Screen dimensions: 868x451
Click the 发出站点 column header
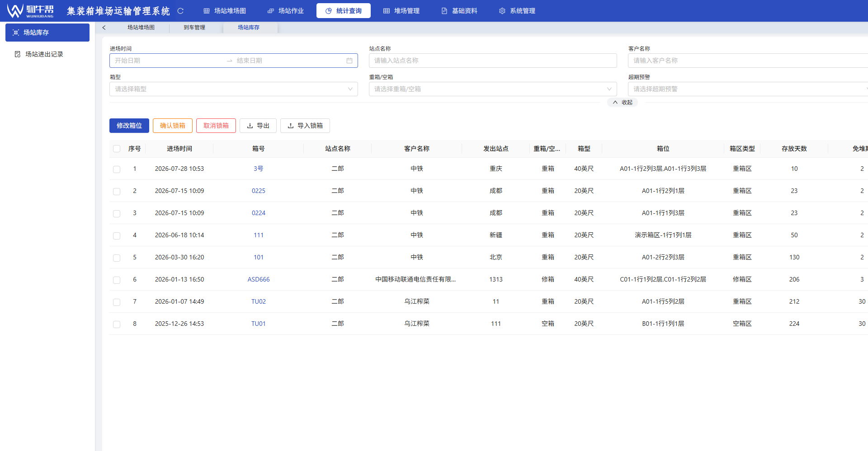pyautogui.click(x=496, y=149)
